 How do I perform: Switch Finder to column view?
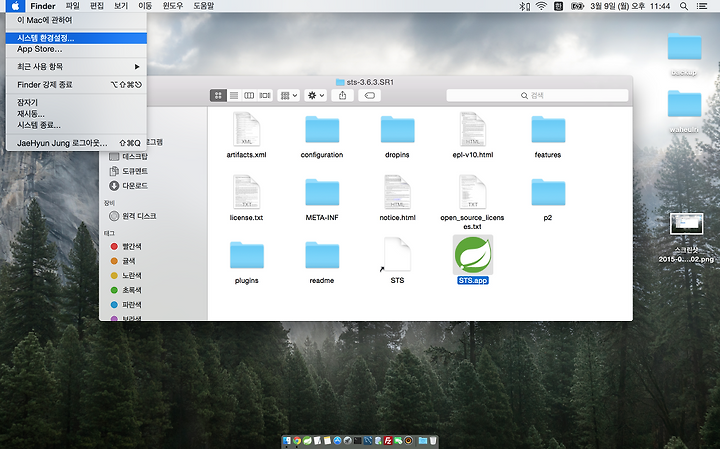[x=249, y=95]
